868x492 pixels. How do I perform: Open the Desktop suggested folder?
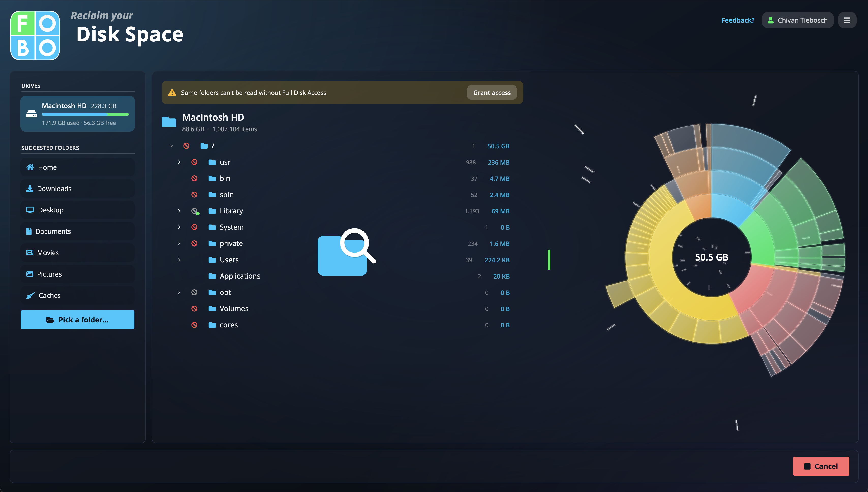[78, 210]
